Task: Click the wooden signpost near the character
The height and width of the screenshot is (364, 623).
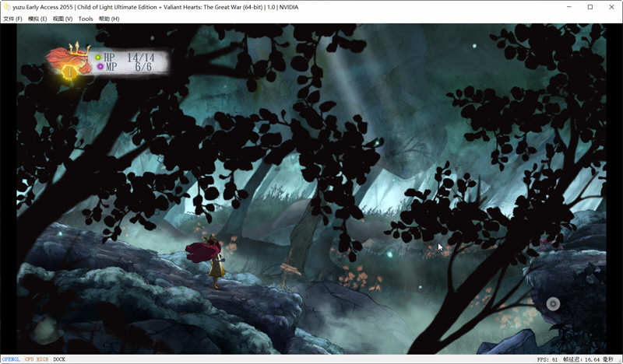Action: (x=290, y=270)
